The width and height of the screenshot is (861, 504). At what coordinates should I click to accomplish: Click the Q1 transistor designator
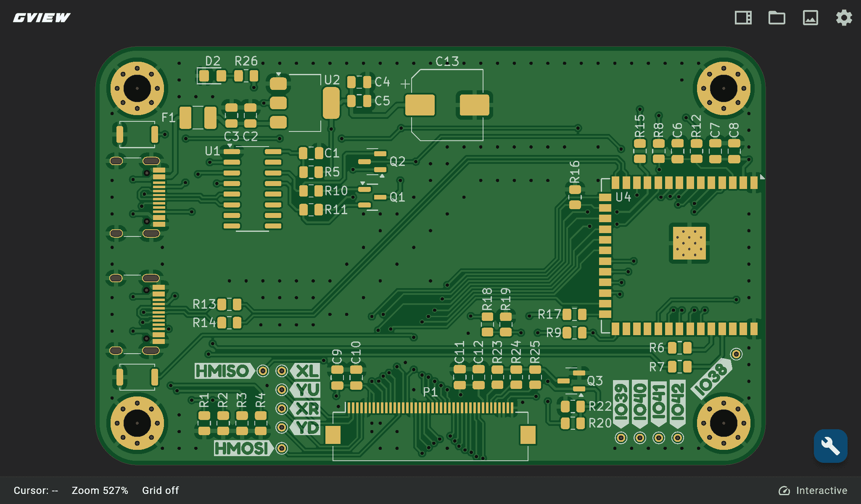[397, 197]
